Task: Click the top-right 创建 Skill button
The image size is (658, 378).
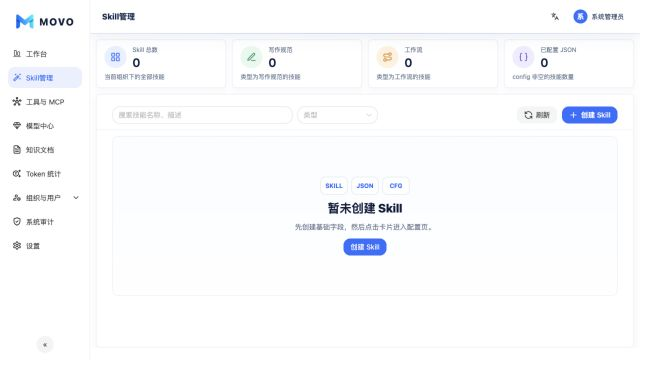Action: (590, 115)
